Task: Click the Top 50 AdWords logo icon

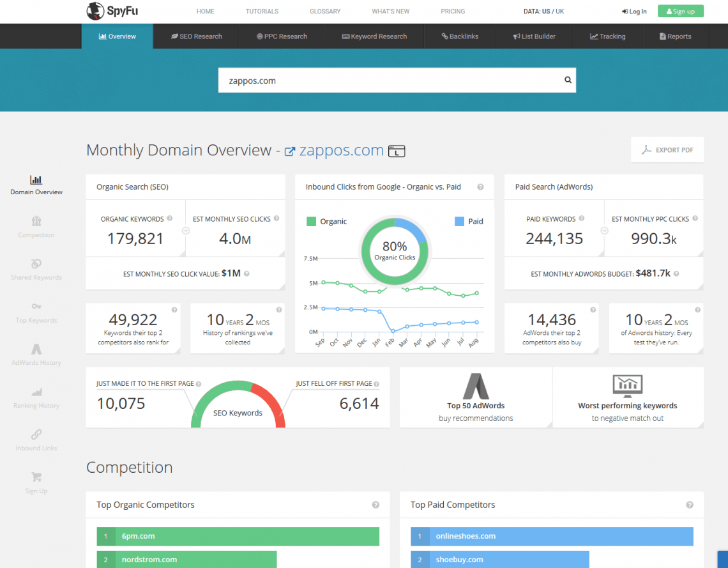Action: coord(476,386)
